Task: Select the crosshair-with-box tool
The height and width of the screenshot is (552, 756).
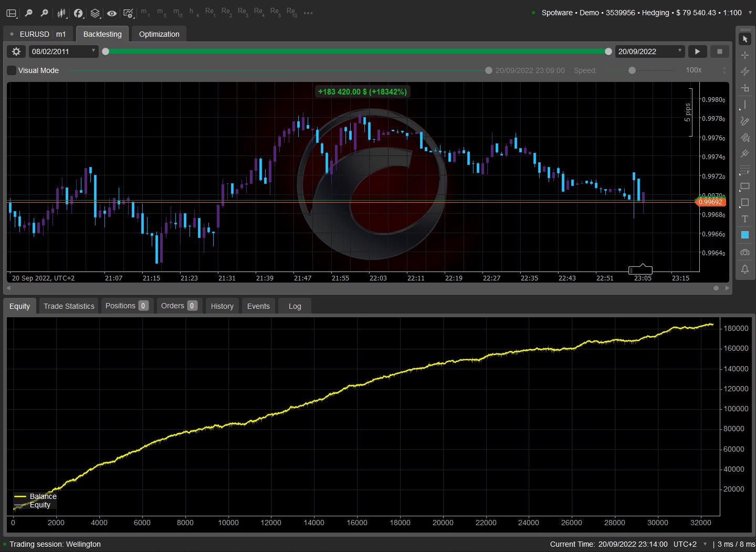Action: (x=745, y=88)
